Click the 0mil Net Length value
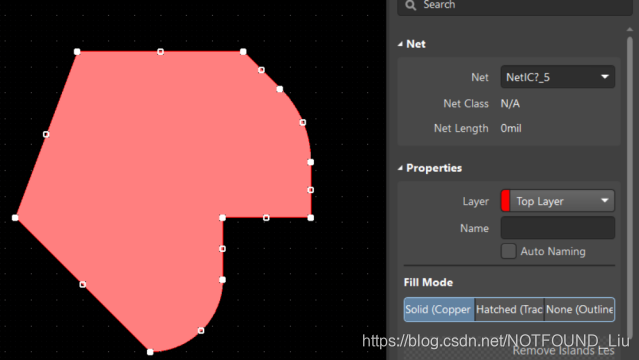The width and height of the screenshot is (639, 360). pos(511,128)
